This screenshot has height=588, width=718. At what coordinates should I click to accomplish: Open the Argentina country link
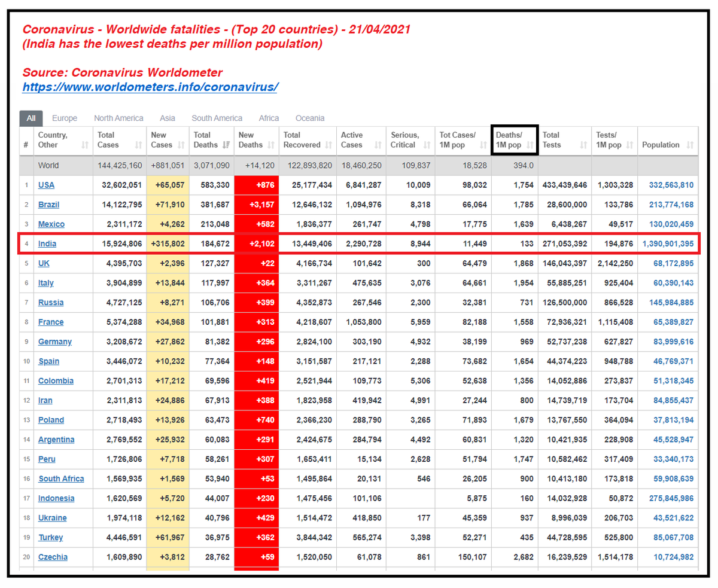[56, 440]
